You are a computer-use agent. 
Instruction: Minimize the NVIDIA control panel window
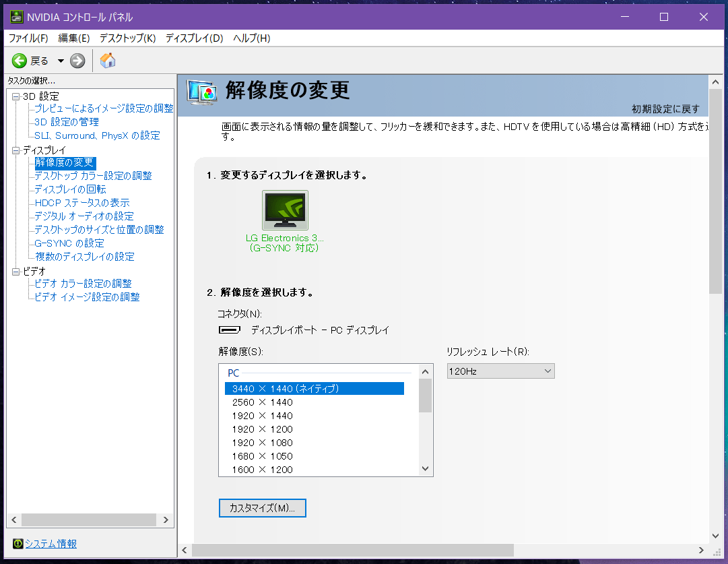[x=625, y=18]
